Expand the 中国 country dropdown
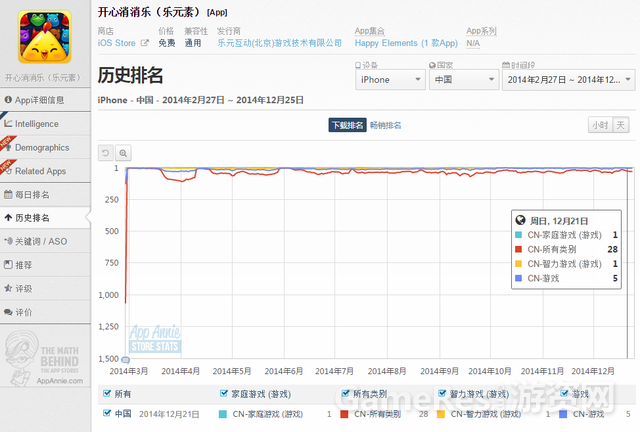The width and height of the screenshot is (640, 432). pyautogui.click(x=464, y=80)
